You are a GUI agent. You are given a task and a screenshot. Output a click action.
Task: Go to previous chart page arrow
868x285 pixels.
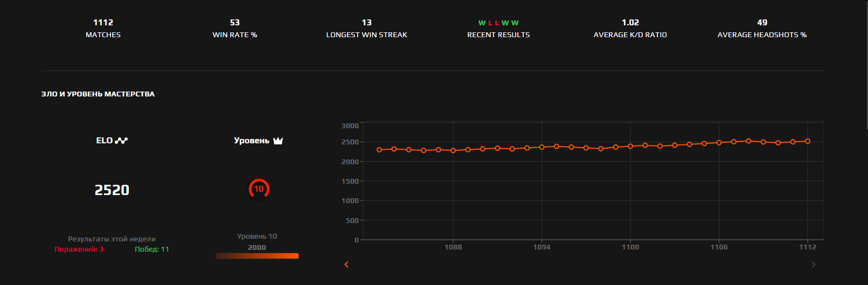346,265
